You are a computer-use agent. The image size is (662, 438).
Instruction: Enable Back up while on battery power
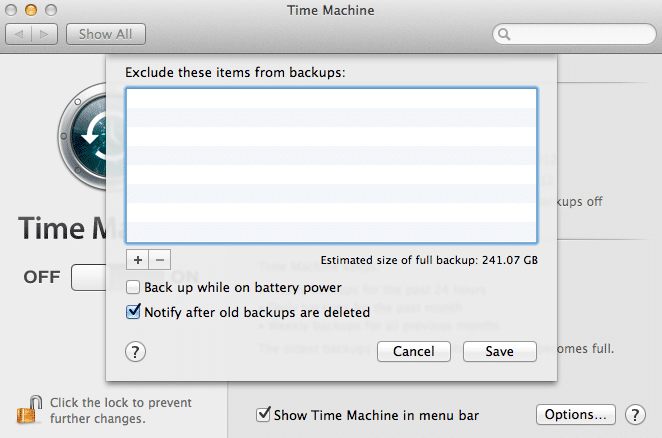coord(134,288)
